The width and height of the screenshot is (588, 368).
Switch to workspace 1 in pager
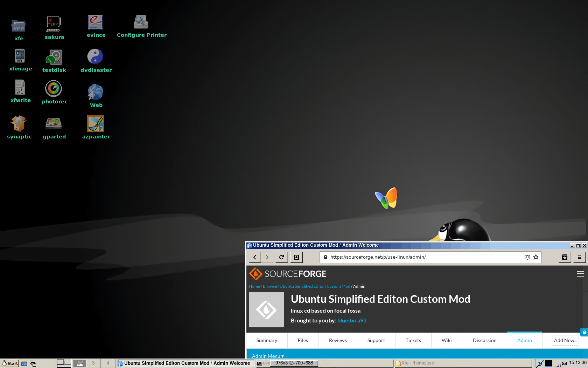(64, 363)
